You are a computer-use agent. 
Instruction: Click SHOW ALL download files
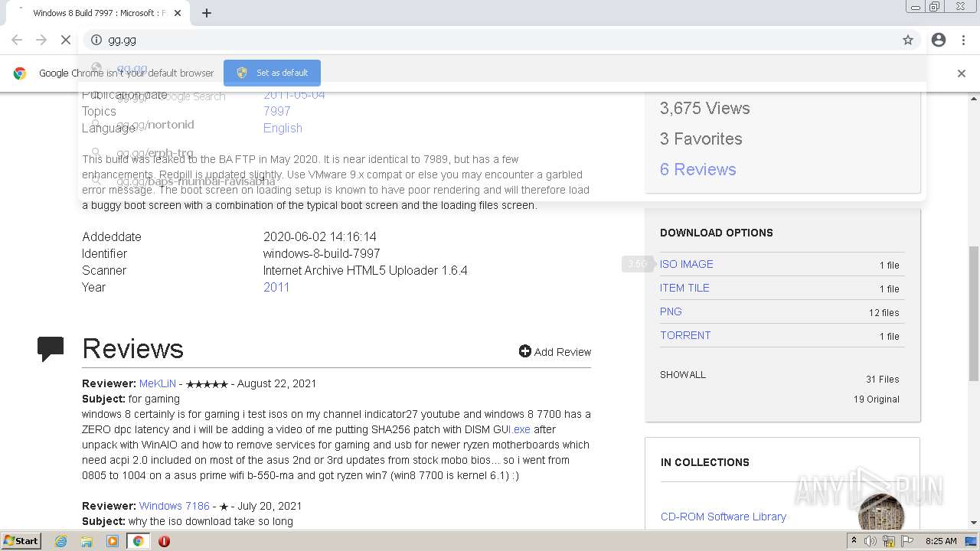tap(683, 375)
